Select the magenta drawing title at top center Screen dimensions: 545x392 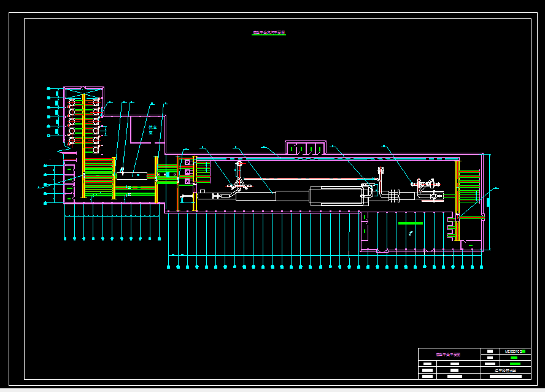pos(269,33)
